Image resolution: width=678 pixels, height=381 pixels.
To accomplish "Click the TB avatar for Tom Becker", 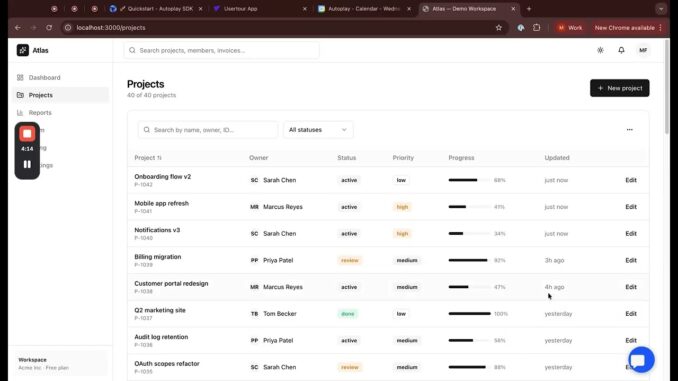I will click(254, 314).
